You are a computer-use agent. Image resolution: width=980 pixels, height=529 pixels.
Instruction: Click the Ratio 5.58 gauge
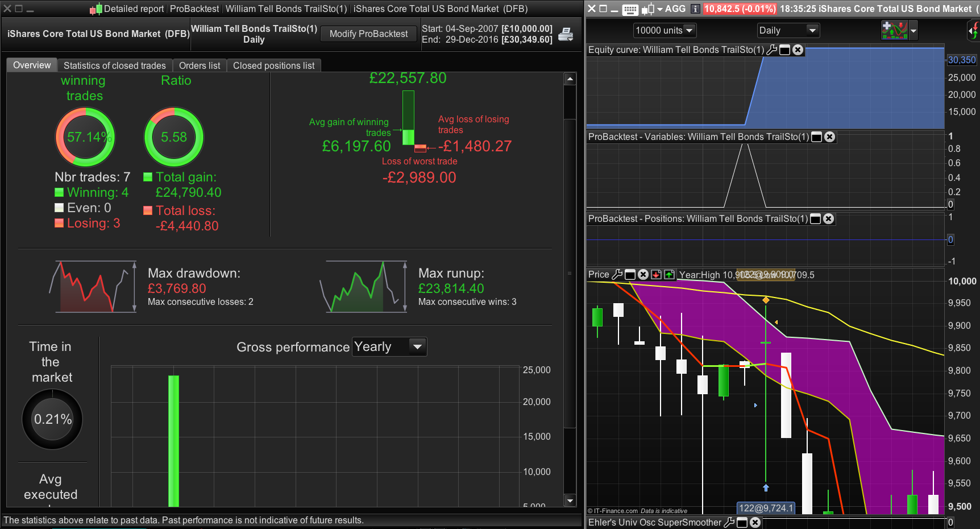(x=174, y=137)
